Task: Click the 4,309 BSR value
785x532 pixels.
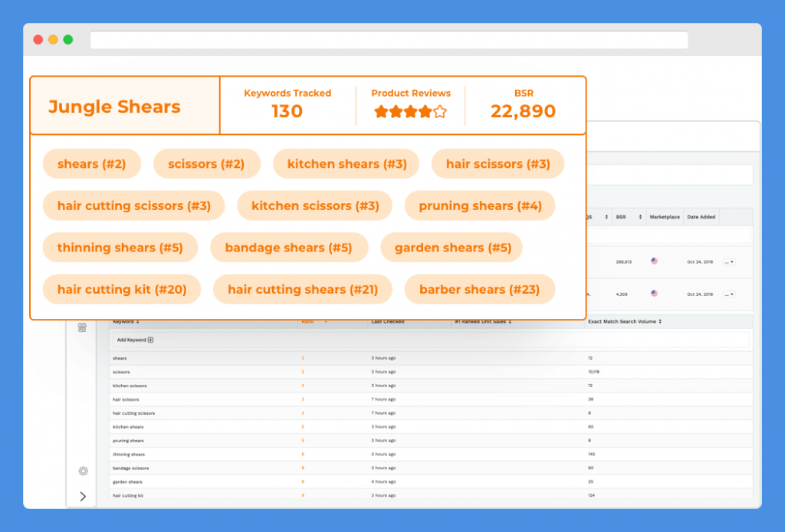Action: pos(621,294)
